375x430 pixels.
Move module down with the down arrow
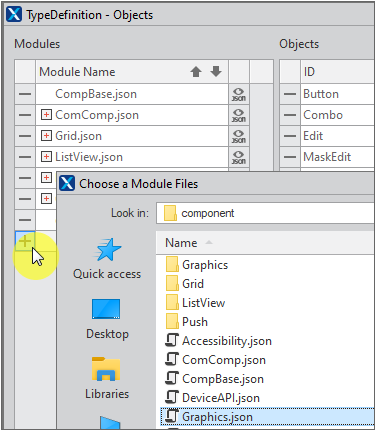(x=216, y=71)
